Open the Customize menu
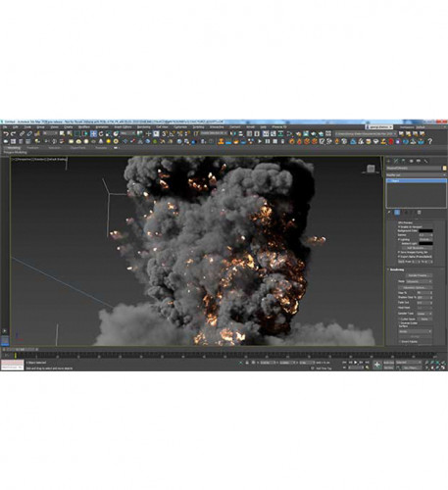This screenshot has height=490, width=448. point(180,126)
